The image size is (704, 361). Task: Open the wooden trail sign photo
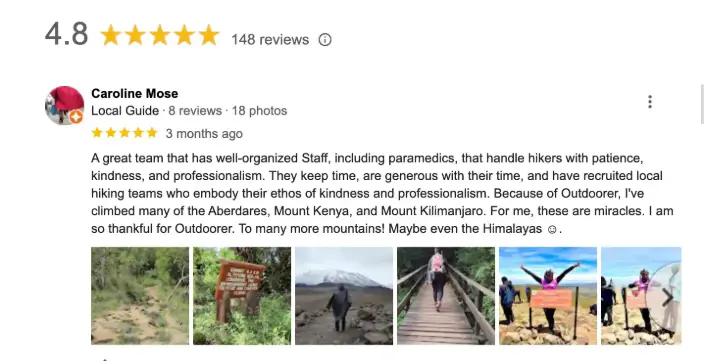[242, 296]
